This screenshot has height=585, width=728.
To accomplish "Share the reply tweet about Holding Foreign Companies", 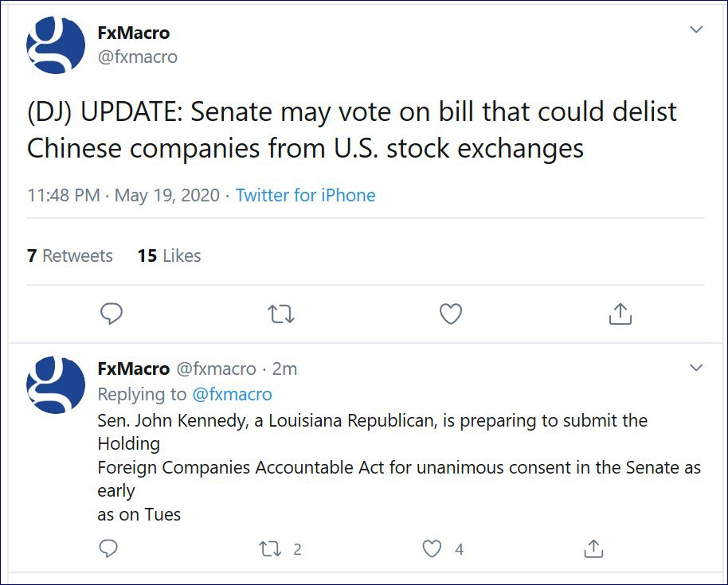I will point(593,548).
